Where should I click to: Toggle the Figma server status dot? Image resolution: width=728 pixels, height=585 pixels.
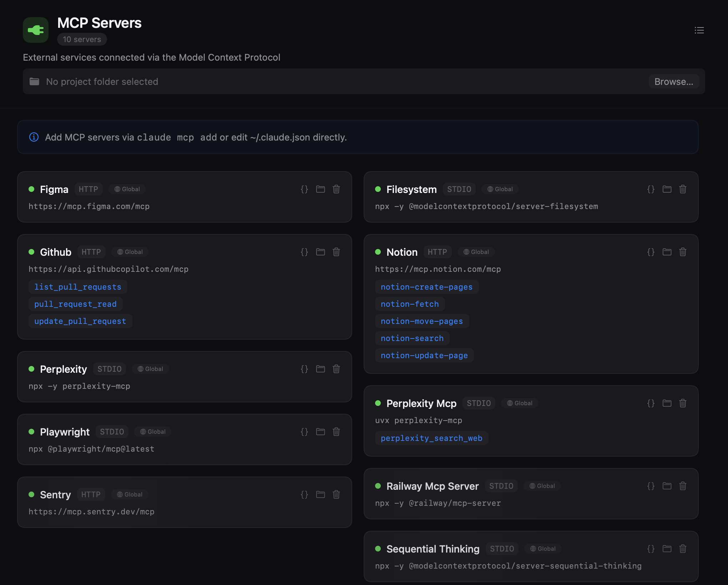pyautogui.click(x=31, y=189)
